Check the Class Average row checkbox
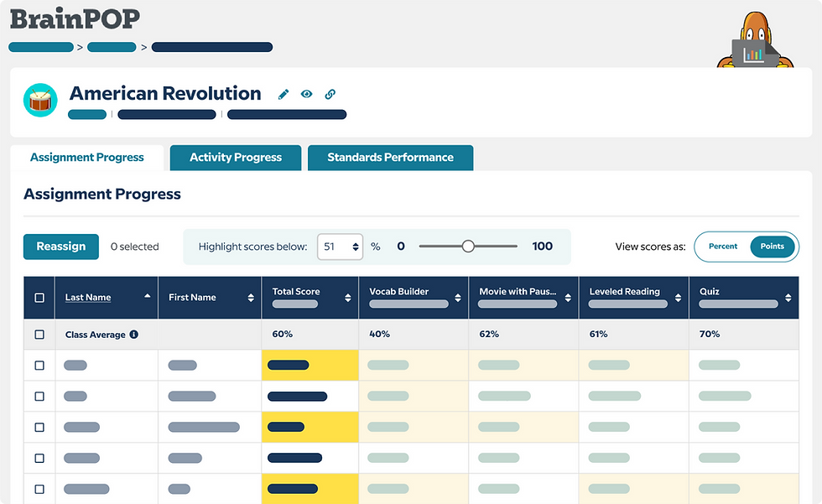 (x=39, y=335)
